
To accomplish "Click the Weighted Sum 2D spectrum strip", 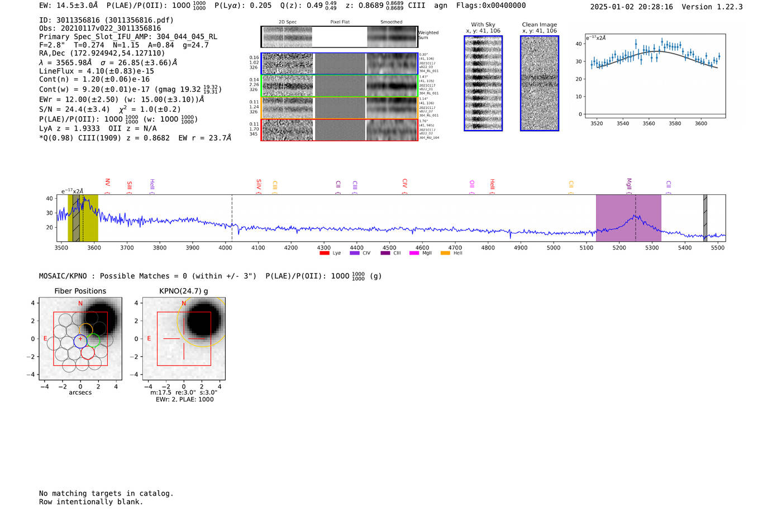I will (x=339, y=36).
